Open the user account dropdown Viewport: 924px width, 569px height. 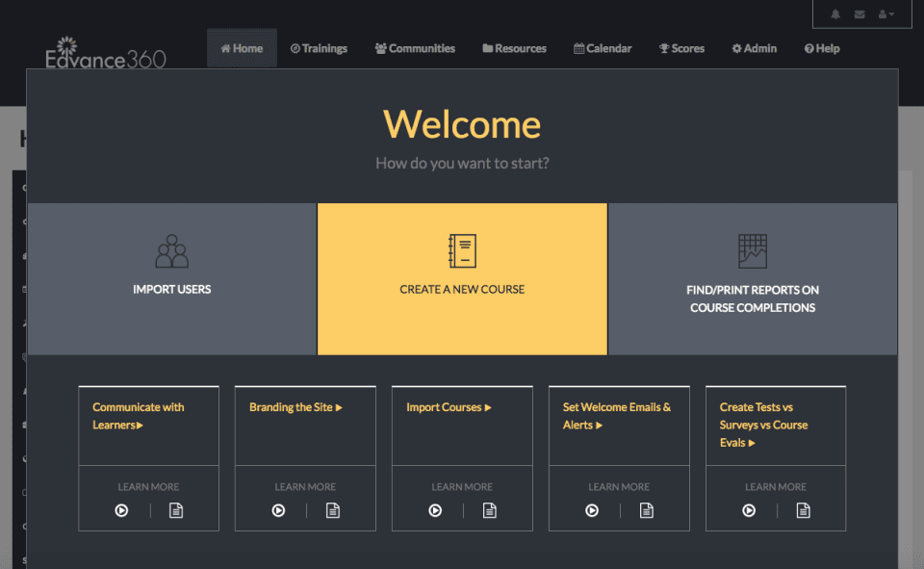885,14
